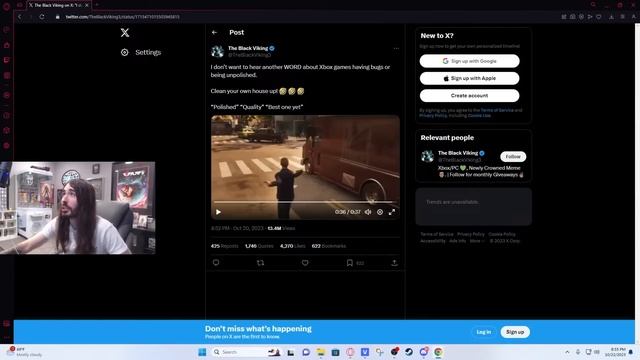Open Accessibility in the page footer
This screenshot has width=640, height=360.
click(433, 241)
